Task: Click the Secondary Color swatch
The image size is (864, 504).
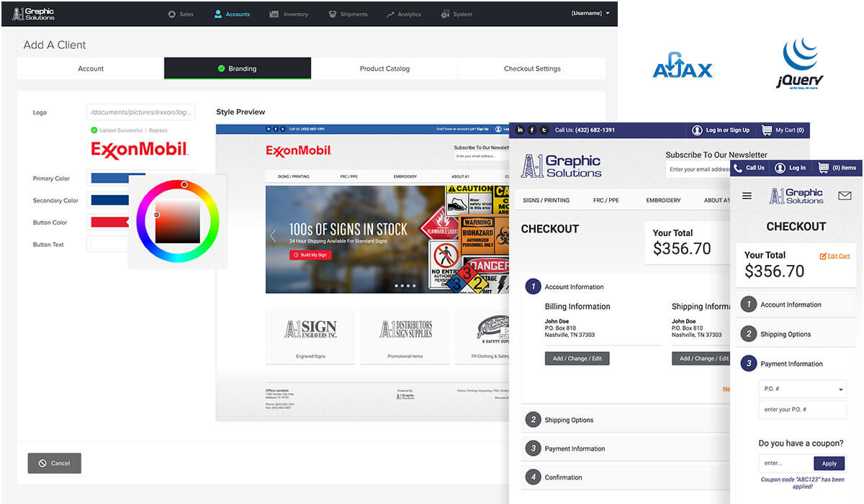Action: tap(110, 200)
